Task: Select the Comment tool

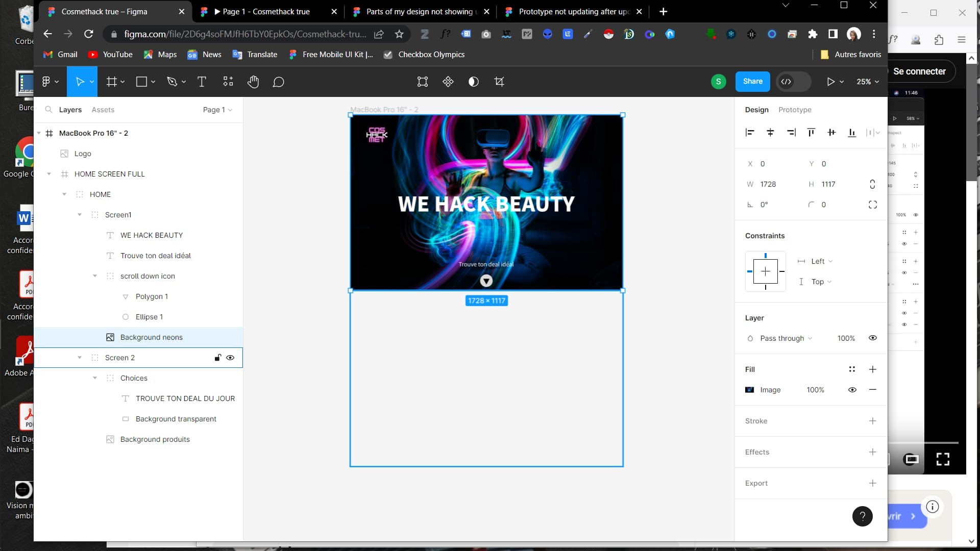Action: click(x=278, y=82)
